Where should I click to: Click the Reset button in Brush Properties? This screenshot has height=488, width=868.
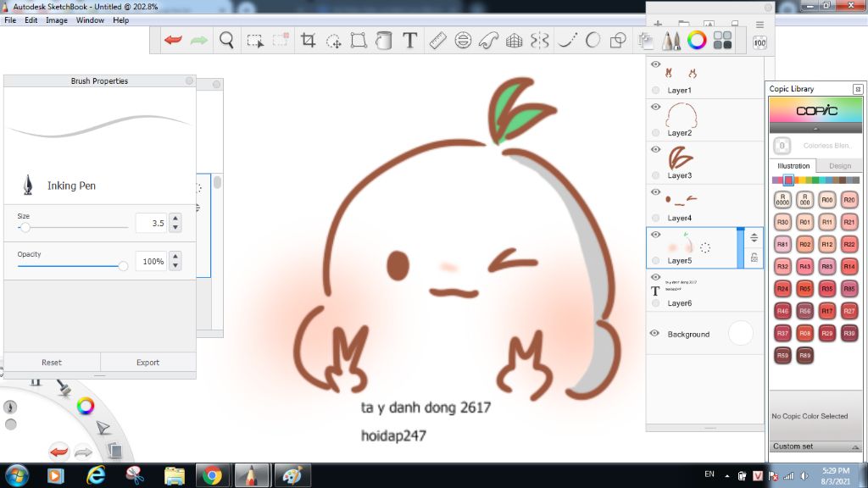(x=52, y=363)
